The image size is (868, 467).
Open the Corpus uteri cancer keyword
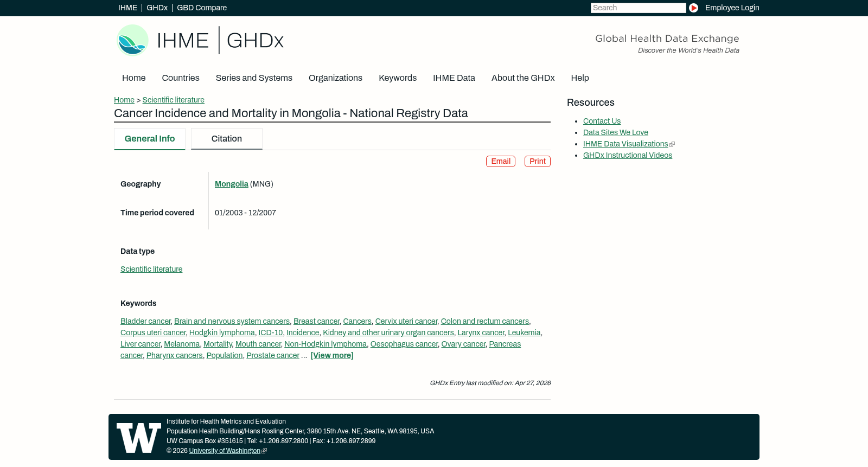click(x=153, y=332)
